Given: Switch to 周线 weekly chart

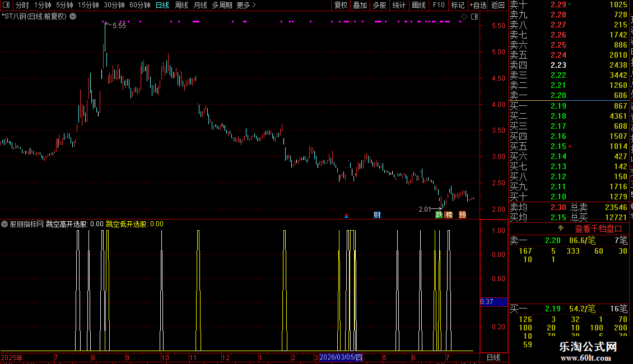Looking at the screenshot, I should (x=181, y=5).
